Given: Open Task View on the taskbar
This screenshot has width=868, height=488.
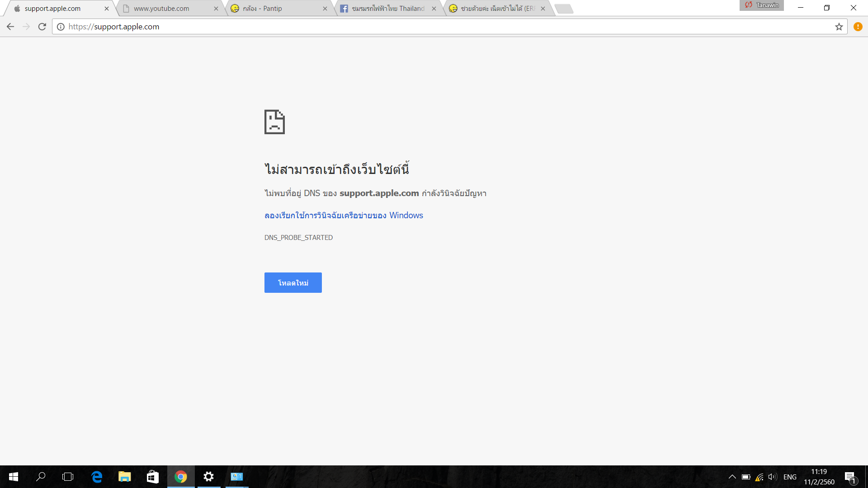Looking at the screenshot, I should click(68, 477).
